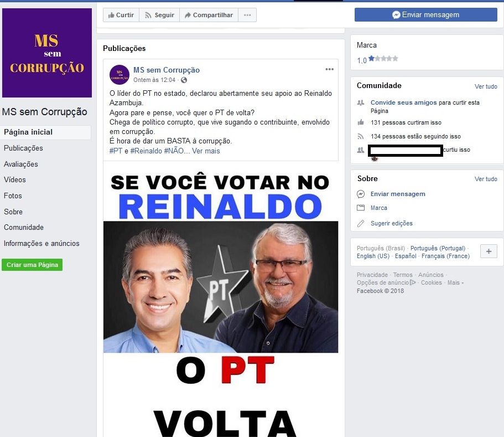Click the globe privacy icon on post

point(184,80)
